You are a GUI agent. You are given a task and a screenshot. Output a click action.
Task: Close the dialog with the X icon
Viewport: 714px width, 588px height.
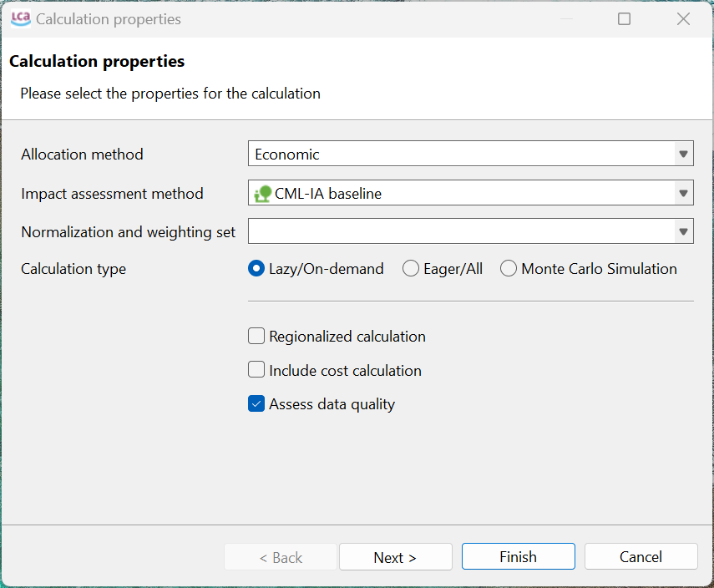[x=683, y=18]
